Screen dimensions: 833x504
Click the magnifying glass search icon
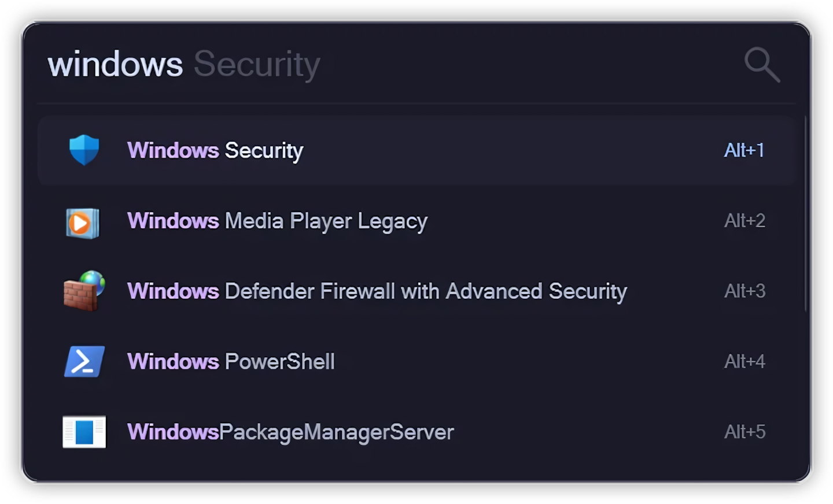(762, 64)
